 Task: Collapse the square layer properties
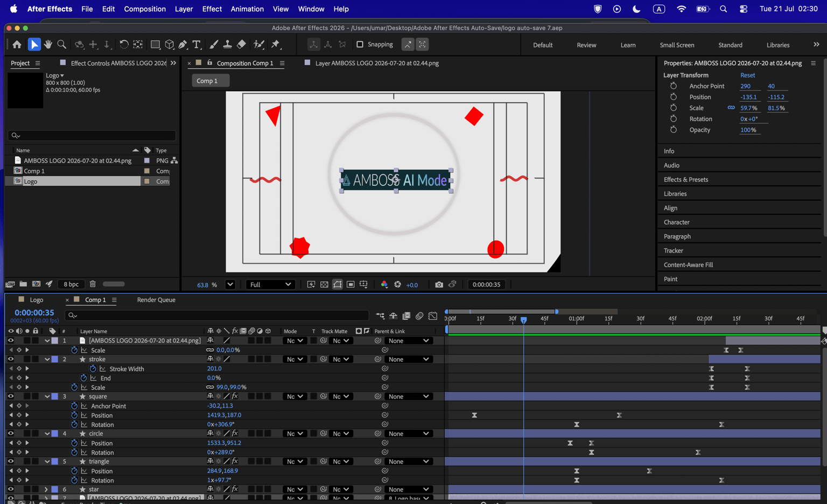[x=47, y=396]
